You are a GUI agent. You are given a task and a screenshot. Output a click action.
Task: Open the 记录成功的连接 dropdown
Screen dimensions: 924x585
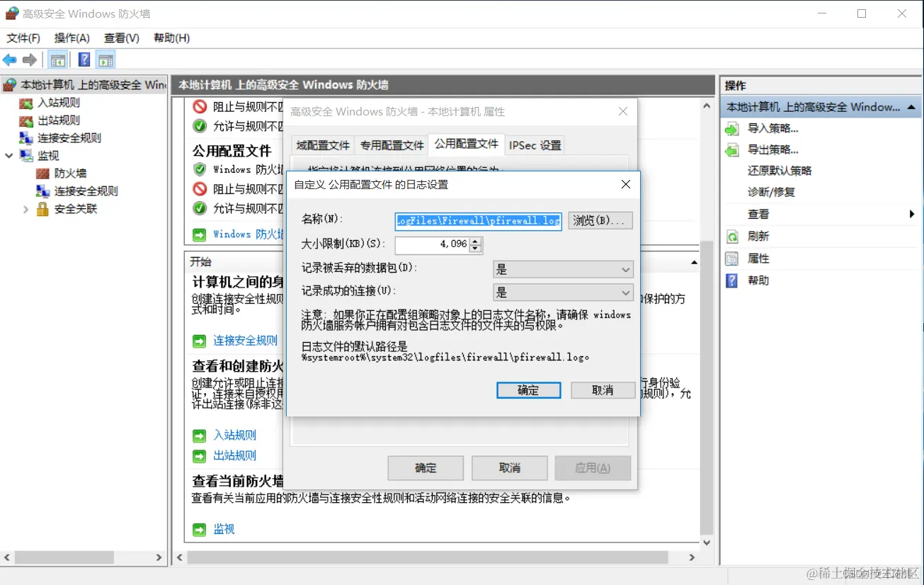(x=563, y=292)
